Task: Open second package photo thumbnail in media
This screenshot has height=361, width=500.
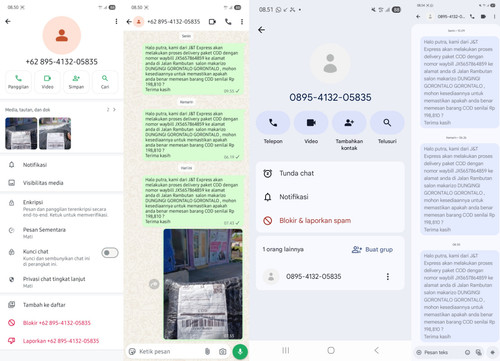Action: click(55, 133)
